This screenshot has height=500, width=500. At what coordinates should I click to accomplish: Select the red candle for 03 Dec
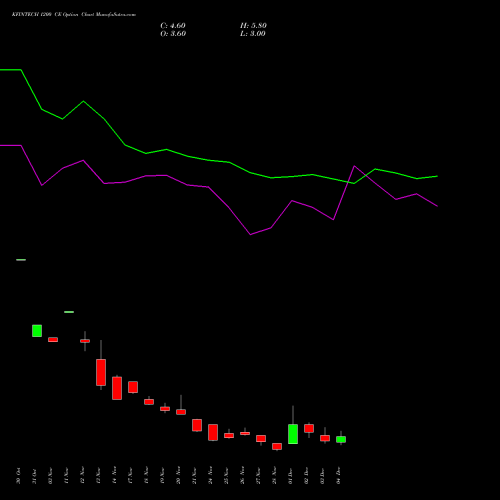325,438
